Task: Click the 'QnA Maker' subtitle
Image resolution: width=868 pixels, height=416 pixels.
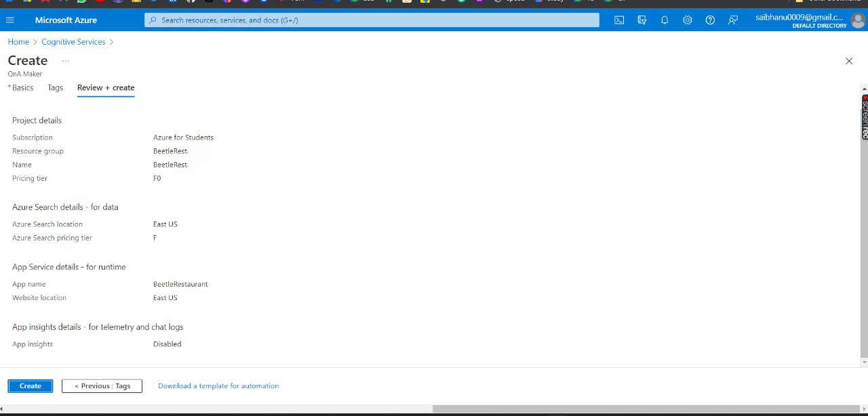Action: pos(25,74)
